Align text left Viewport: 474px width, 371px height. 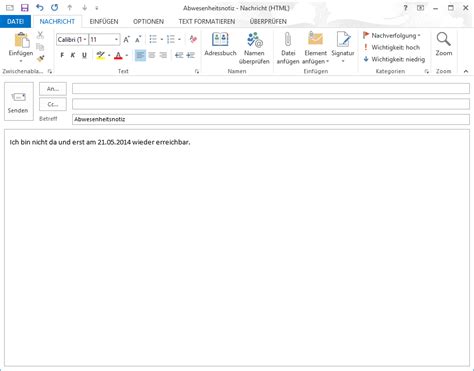point(140,55)
